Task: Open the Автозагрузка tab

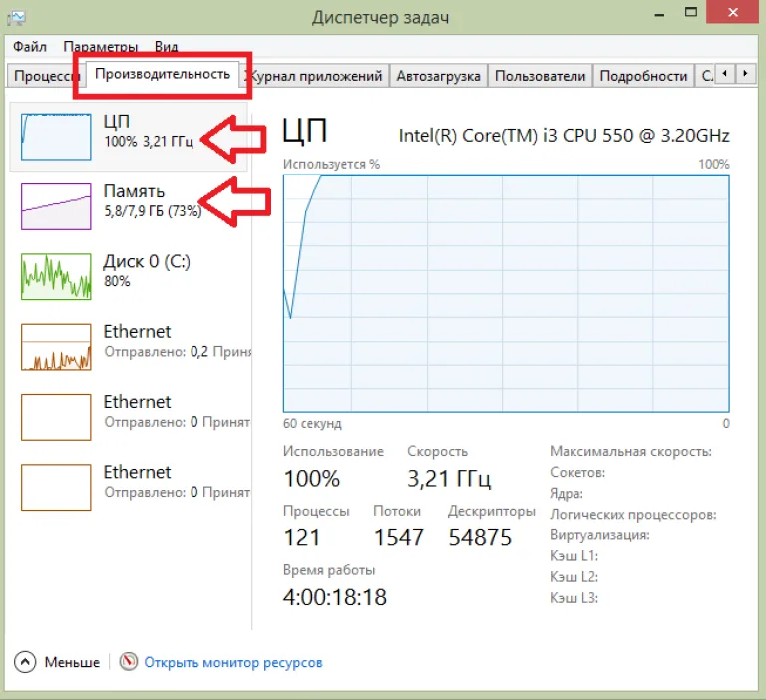Action: point(438,76)
